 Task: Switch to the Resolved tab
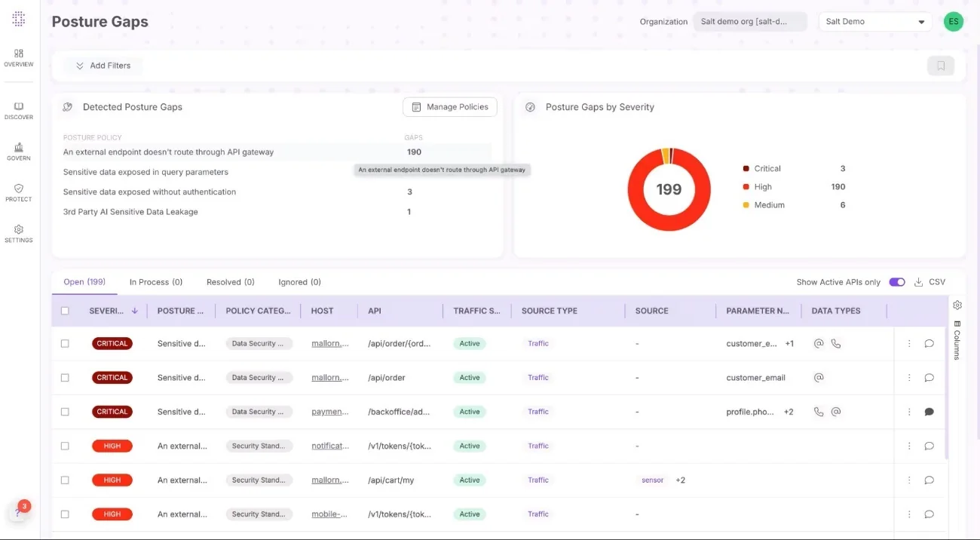pyautogui.click(x=230, y=282)
